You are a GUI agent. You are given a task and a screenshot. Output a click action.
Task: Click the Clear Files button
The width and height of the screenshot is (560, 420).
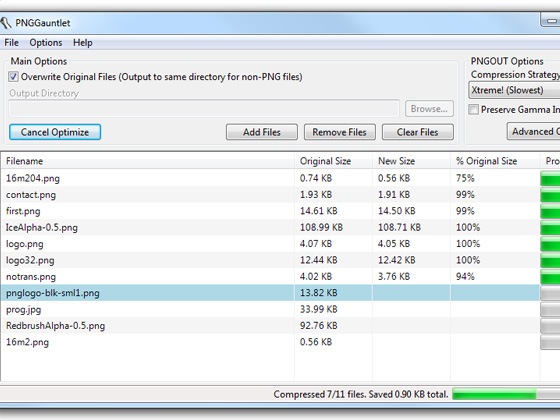[x=418, y=132]
